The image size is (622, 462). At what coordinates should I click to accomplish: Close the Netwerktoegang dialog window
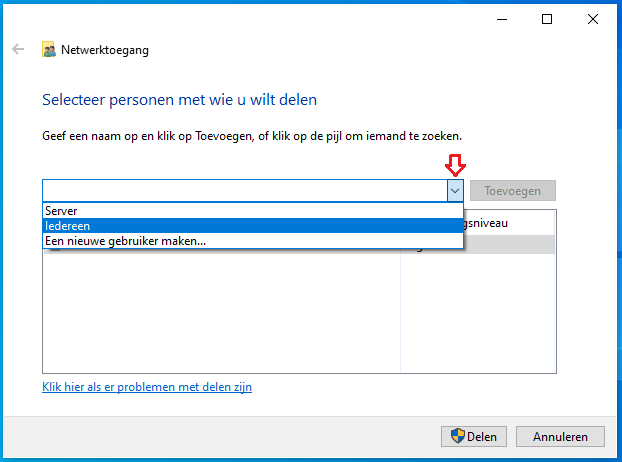tap(593, 19)
